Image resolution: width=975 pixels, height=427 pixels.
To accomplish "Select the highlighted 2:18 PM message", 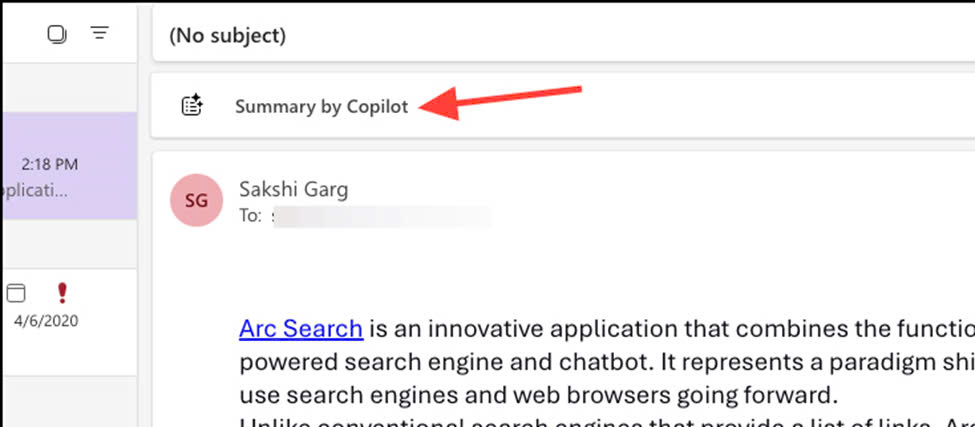I will tap(68, 165).
